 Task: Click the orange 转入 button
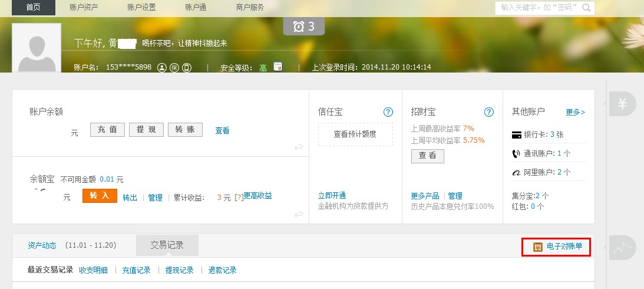click(x=100, y=196)
